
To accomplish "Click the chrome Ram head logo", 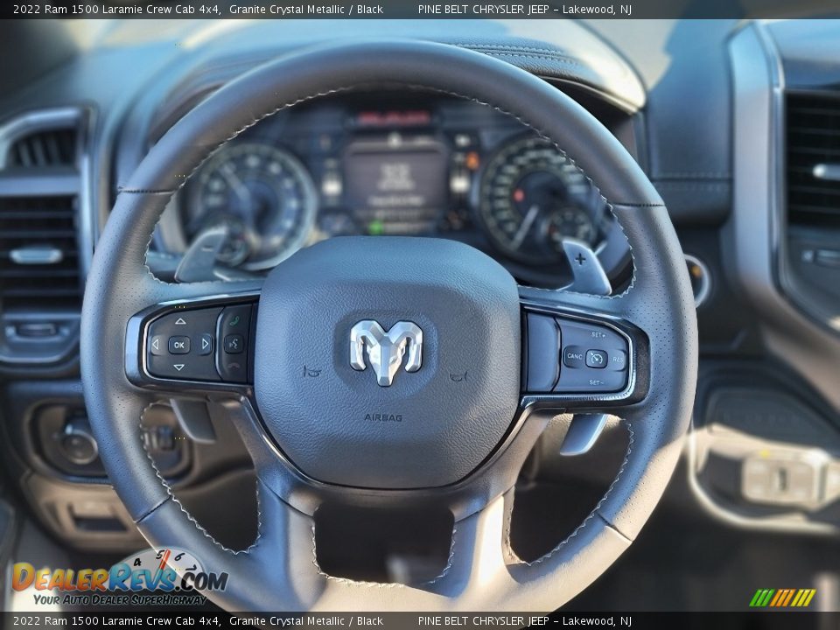I will tap(386, 351).
